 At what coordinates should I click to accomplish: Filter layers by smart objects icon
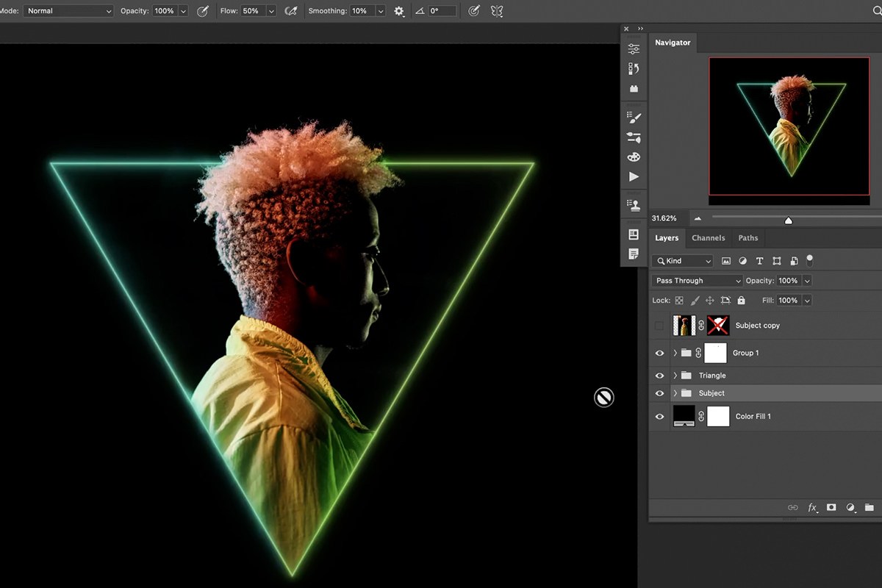(794, 261)
